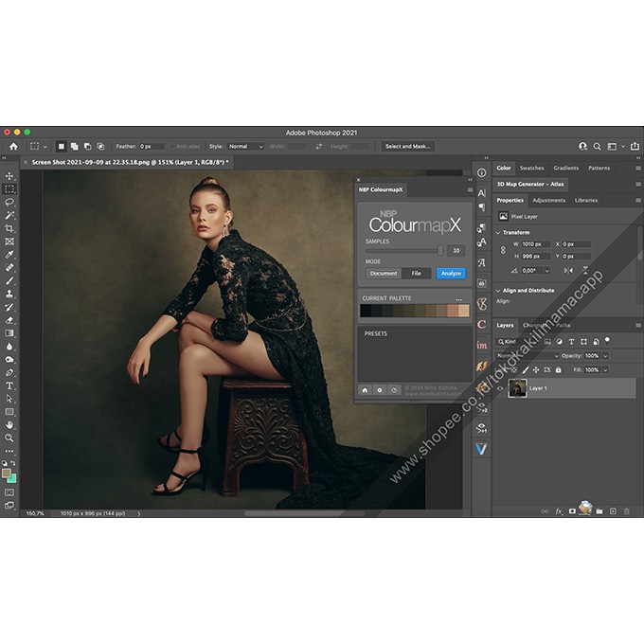Select the Eyedropper tool
This screenshot has height=644, width=644.
[x=9, y=255]
